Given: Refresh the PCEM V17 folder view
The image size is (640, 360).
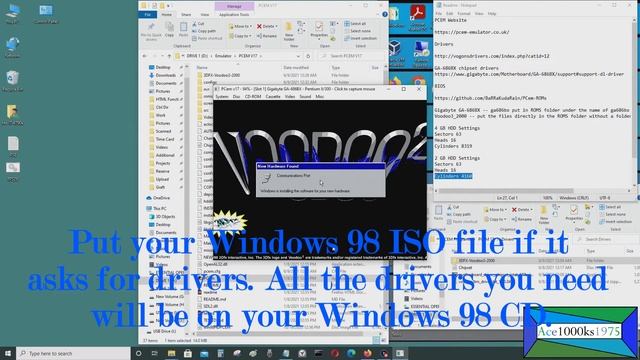Looking at the screenshot, I should tap(309, 56).
